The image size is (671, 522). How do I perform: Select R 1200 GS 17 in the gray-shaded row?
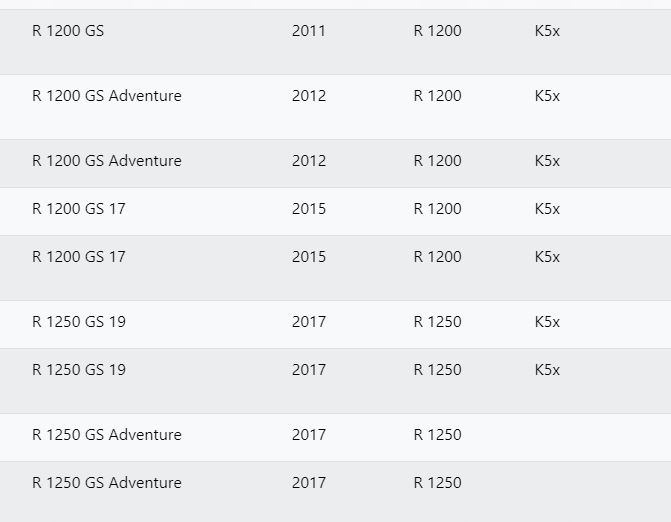[79, 257]
